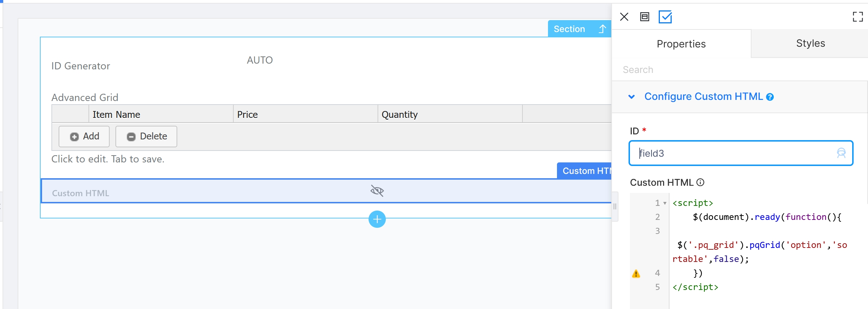Click the info icon beside Custom HTML label
Image resolution: width=868 pixels, height=309 pixels.
[700, 182]
